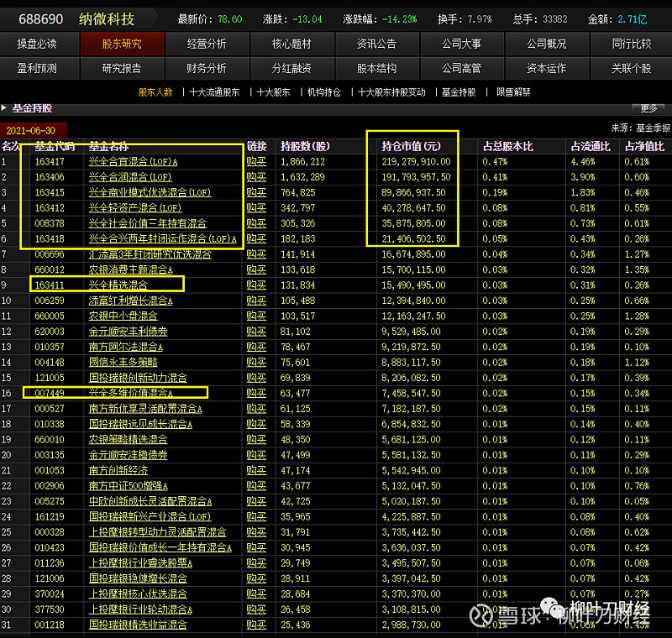Open the 操盘必读 tab
The height and width of the screenshot is (638, 672).
pos(37,44)
